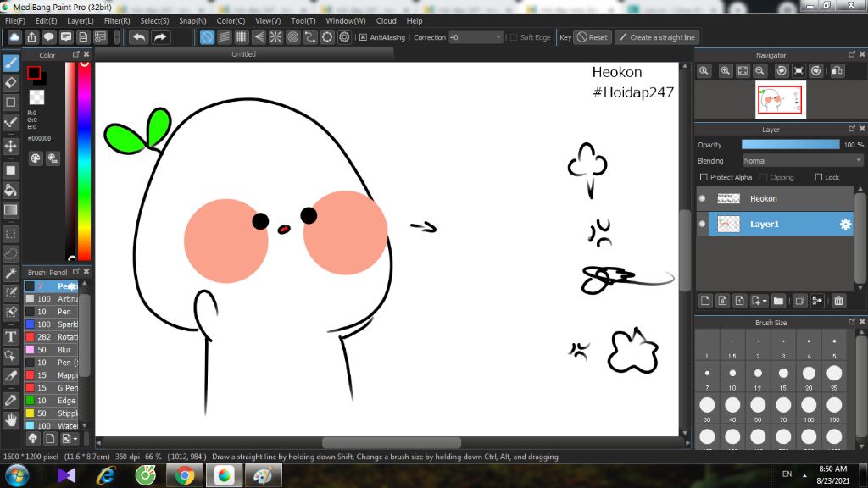Enable the Protect Alpha checkbox
The height and width of the screenshot is (488, 868).
point(704,177)
